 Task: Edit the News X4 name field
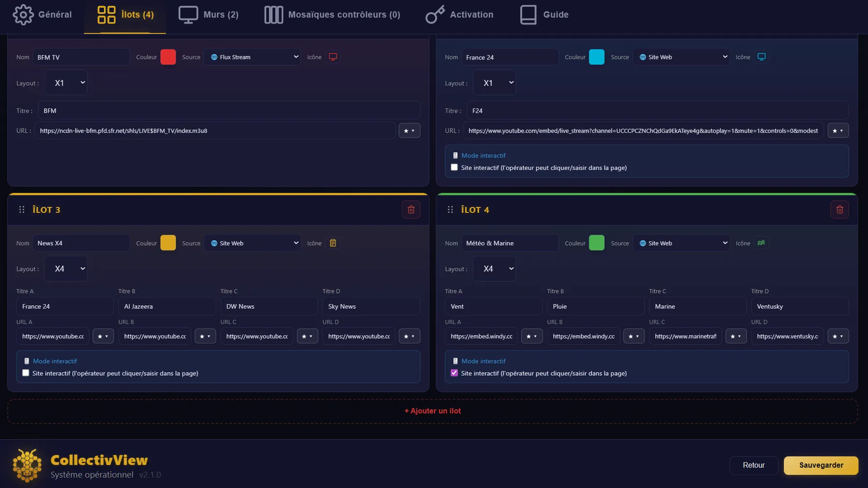(x=81, y=243)
